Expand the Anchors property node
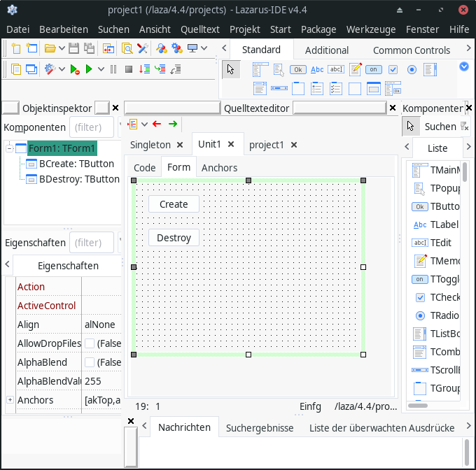Image resolution: width=476 pixels, height=470 pixels. point(10,399)
